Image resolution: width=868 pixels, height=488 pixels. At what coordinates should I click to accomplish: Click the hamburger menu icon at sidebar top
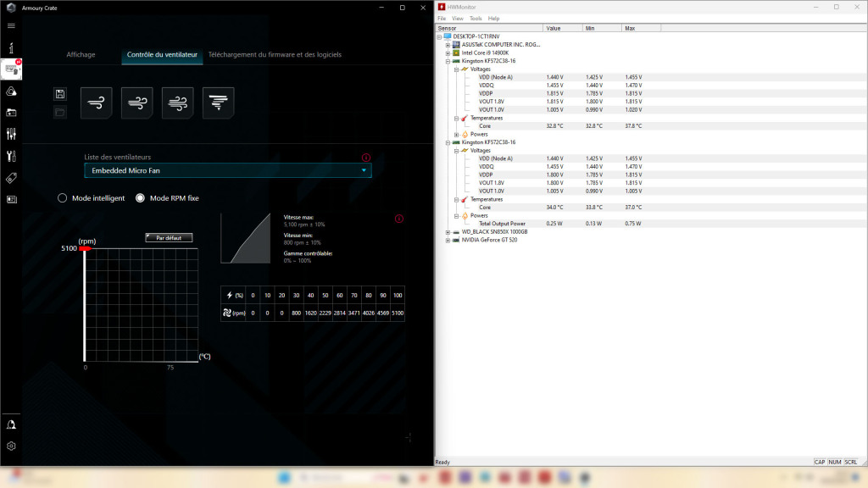click(12, 25)
